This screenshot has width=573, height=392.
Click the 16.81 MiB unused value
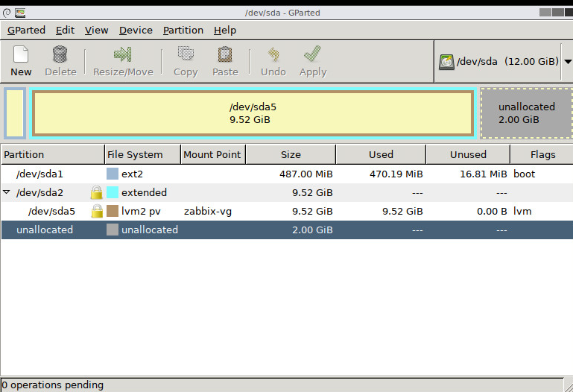coord(483,174)
